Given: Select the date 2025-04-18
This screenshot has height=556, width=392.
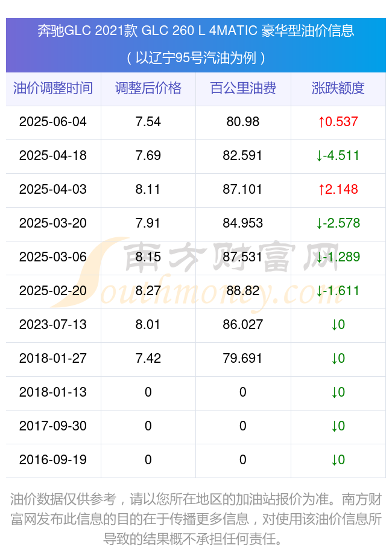Looking at the screenshot, I should tap(52, 156).
